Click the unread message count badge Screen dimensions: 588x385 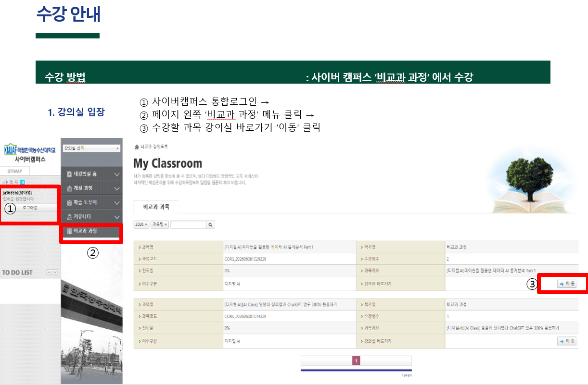click(x=23, y=182)
